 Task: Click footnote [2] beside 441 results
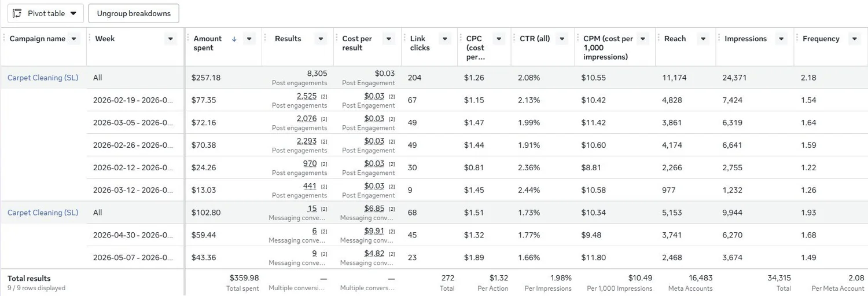[x=324, y=187]
